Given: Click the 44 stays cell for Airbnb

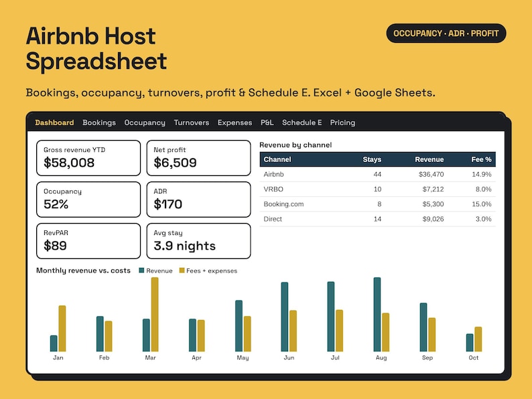Looking at the screenshot, I should [x=377, y=174].
